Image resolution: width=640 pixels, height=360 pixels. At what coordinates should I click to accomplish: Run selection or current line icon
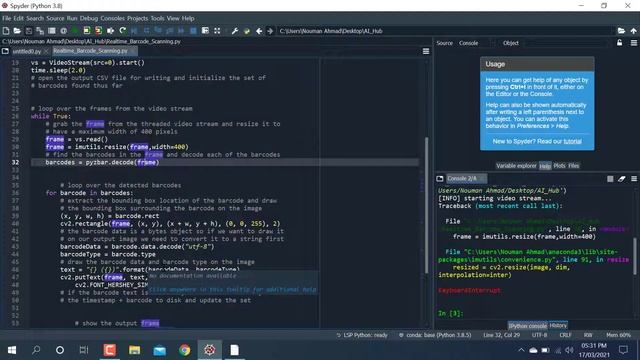(110, 31)
